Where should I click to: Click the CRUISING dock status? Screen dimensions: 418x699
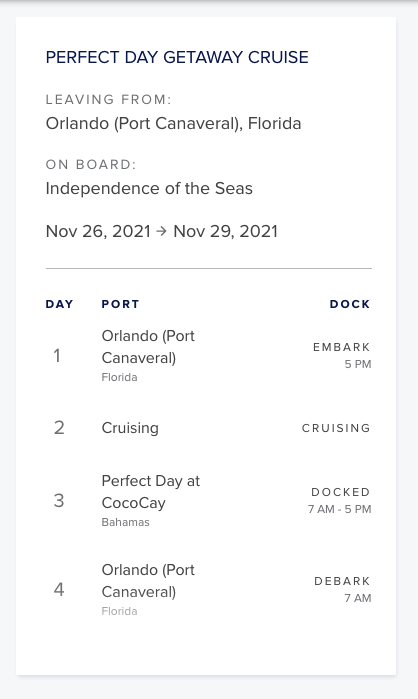tap(336, 428)
